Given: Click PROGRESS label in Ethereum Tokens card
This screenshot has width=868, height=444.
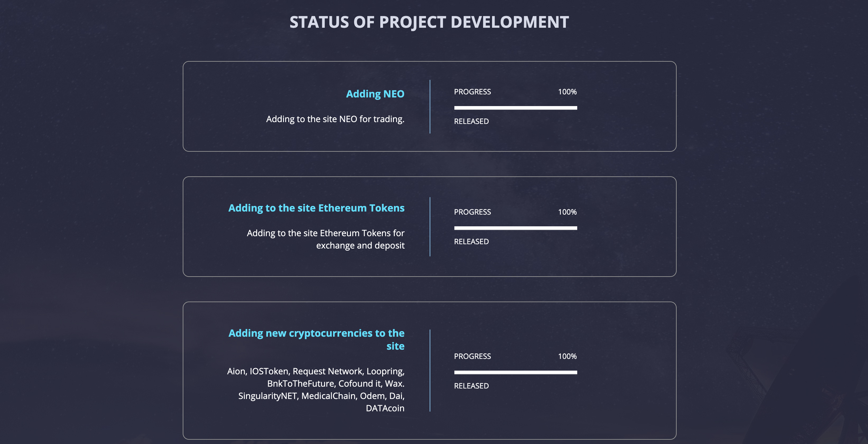Looking at the screenshot, I should [472, 212].
